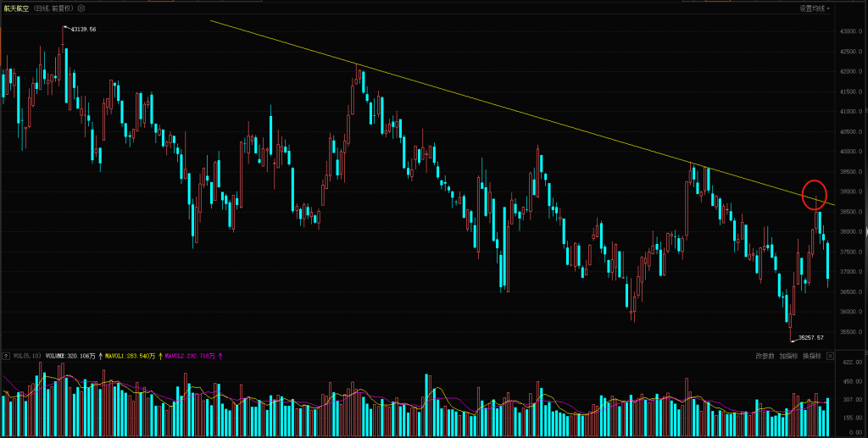The image size is (868, 438).
Task: Click the 航天航空 stock name title
Action: click(16, 7)
